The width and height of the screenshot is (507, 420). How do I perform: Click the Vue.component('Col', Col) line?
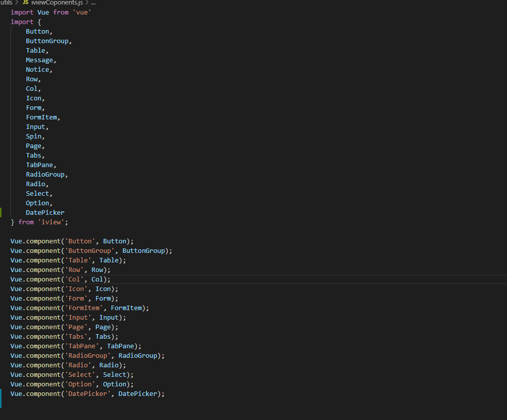click(60, 279)
